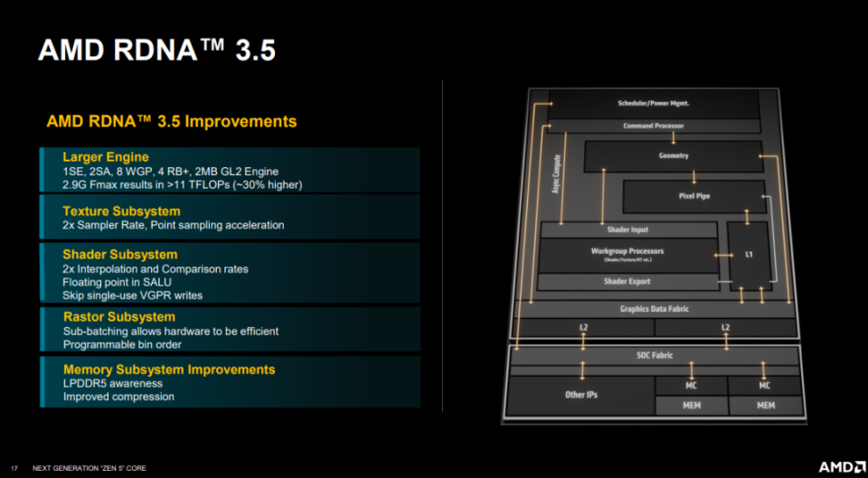Select the "Workgroup Processors" block

(x=627, y=255)
